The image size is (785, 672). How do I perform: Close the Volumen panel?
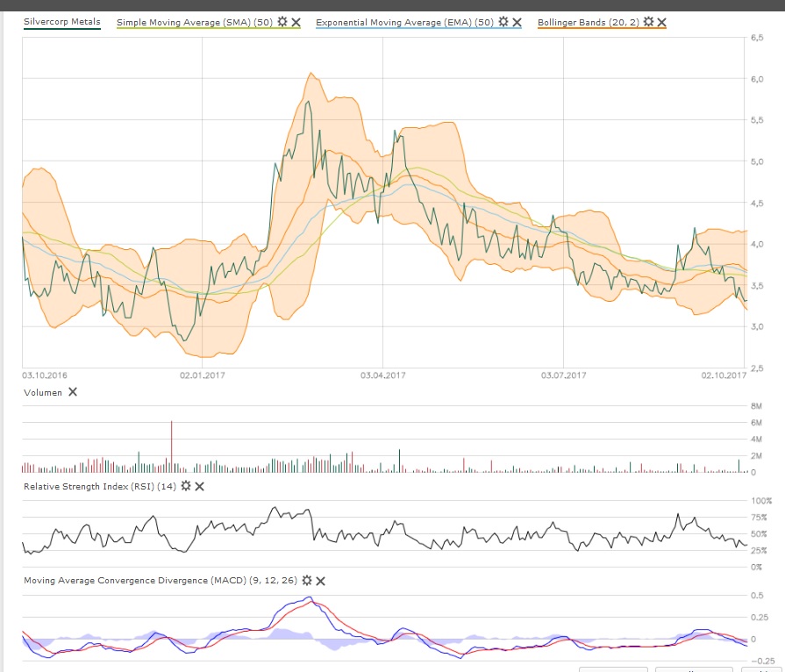[x=73, y=392]
